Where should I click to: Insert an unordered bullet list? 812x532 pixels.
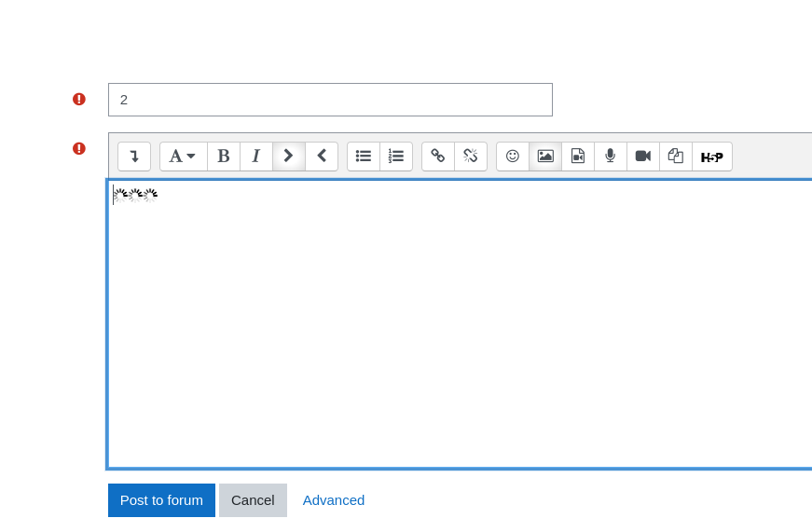(x=364, y=157)
